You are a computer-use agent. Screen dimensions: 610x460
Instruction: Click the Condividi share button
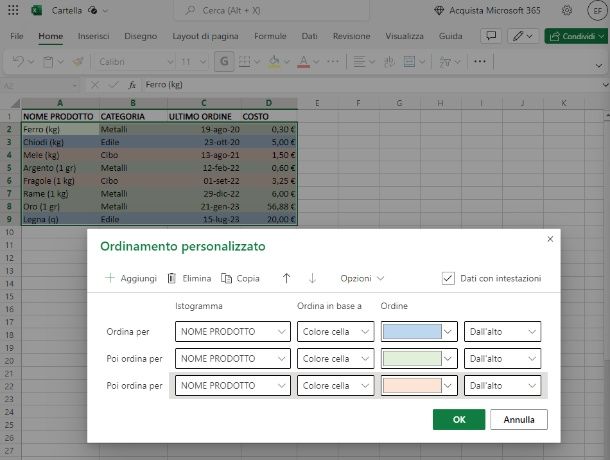tap(577, 36)
